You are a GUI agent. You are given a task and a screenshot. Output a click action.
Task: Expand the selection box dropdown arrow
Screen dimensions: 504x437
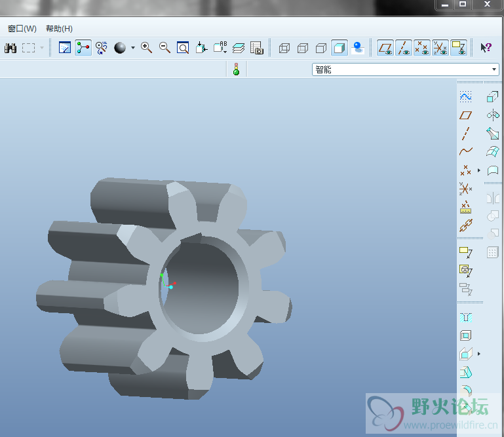coord(42,48)
